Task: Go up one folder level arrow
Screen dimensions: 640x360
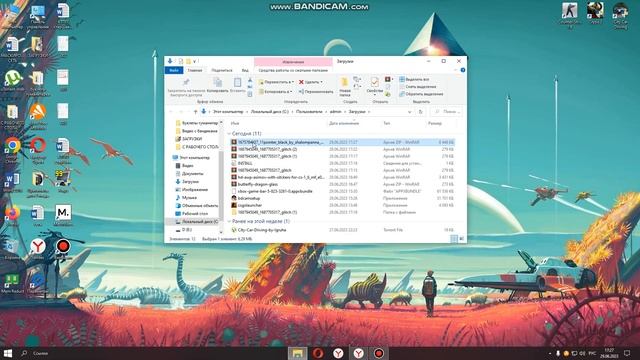Action: (x=196, y=111)
